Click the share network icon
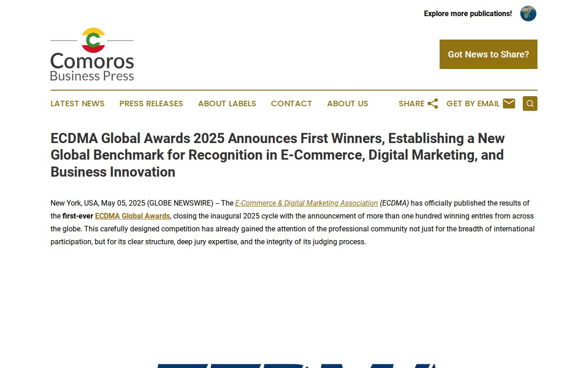 pyautogui.click(x=432, y=103)
